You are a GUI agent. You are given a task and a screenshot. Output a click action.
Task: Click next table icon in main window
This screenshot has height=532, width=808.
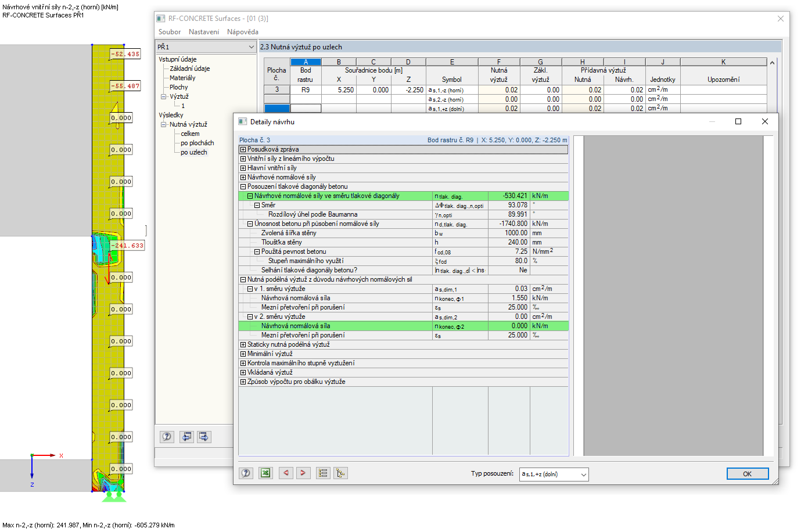[x=204, y=437]
